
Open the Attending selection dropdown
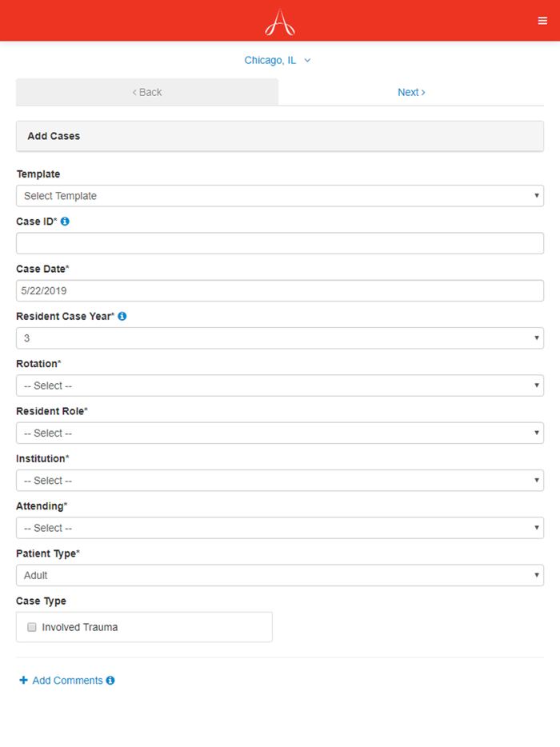(280, 527)
